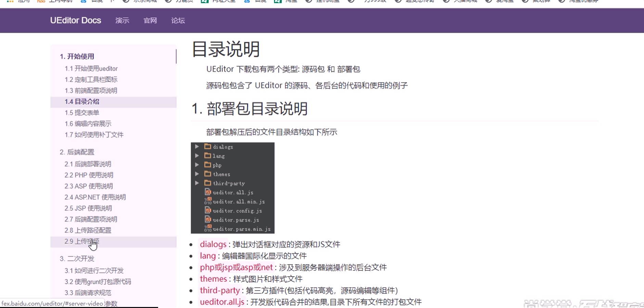Click the php folder icon in tree image
Viewport: 644px width, 308px height.
[x=208, y=165]
